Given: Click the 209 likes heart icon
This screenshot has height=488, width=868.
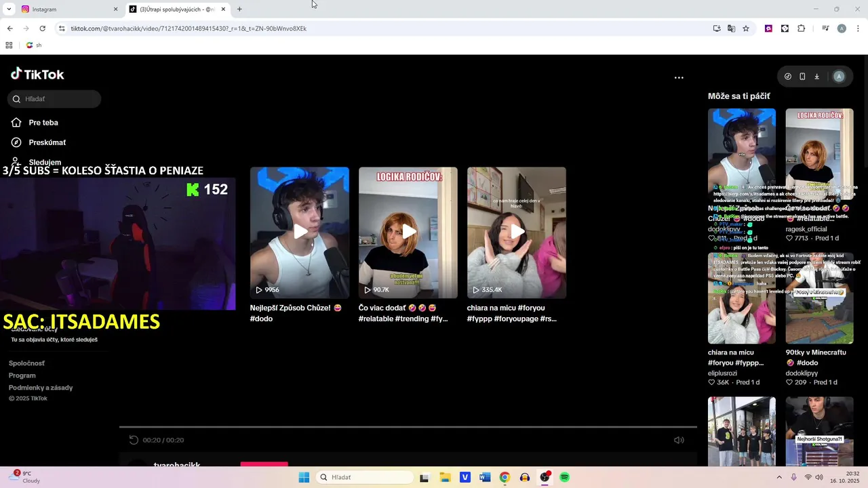Looking at the screenshot, I should pos(789,382).
